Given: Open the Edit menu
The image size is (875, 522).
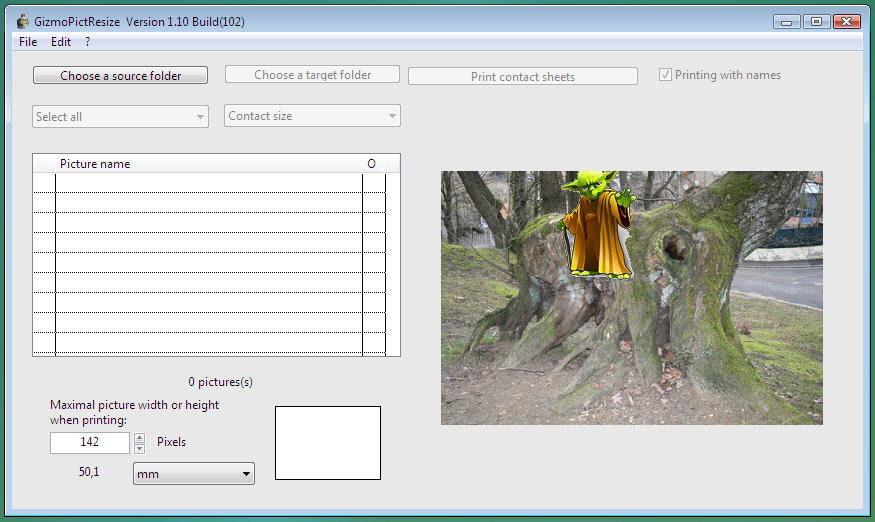Looking at the screenshot, I should tap(61, 42).
